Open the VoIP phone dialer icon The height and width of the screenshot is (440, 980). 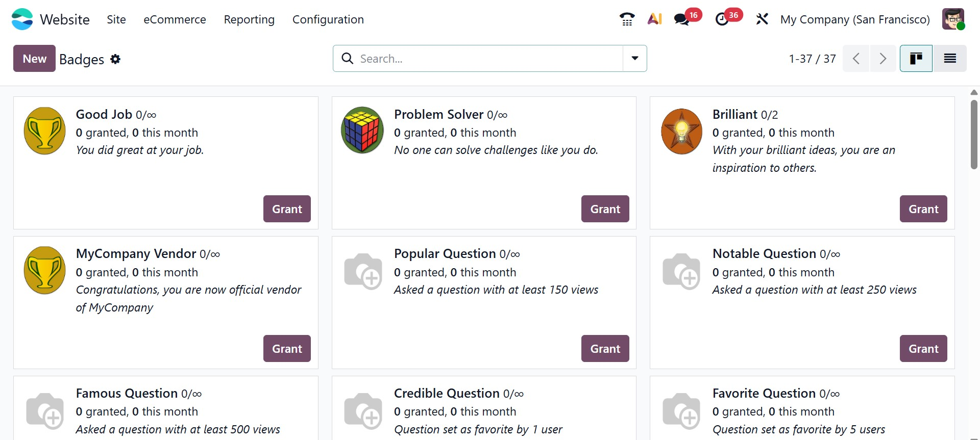tap(627, 19)
